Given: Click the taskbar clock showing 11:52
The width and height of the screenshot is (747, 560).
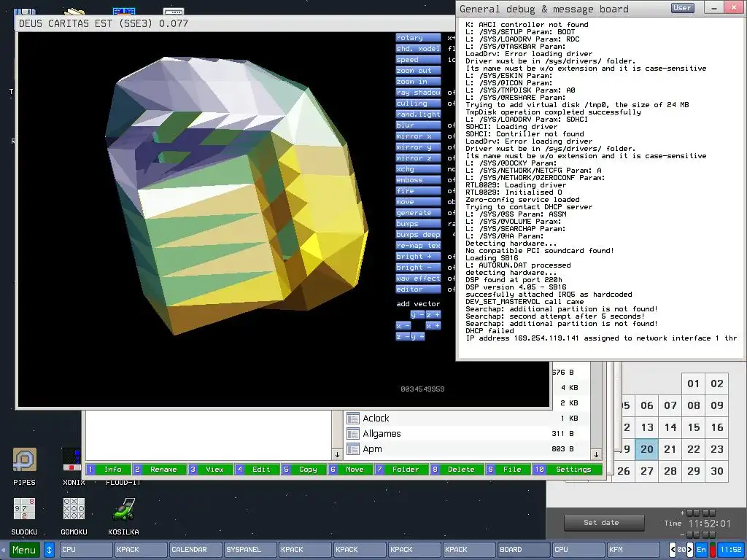Looking at the screenshot, I should pyautogui.click(x=730, y=550).
